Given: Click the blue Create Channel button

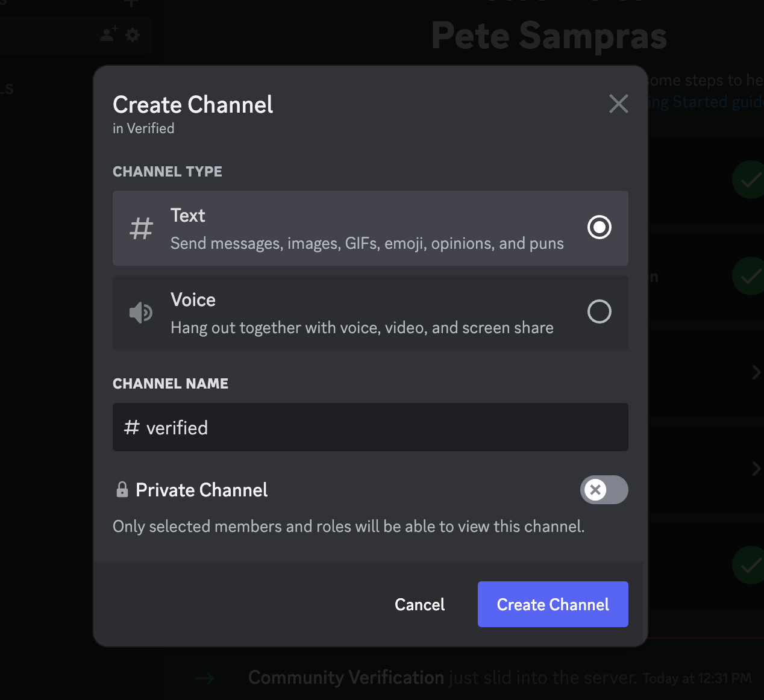Looking at the screenshot, I should click(x=553, y=604).
